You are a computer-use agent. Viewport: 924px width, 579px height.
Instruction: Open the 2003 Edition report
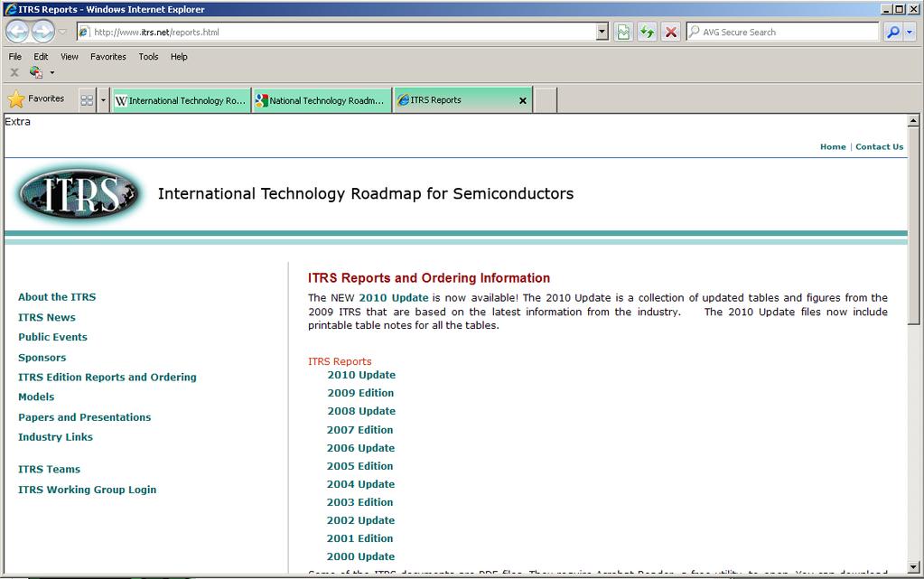click(360, 502)
